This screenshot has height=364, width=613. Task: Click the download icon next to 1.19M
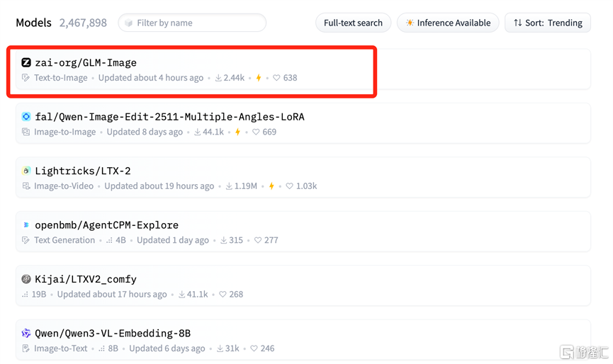[x=229, y=186]
